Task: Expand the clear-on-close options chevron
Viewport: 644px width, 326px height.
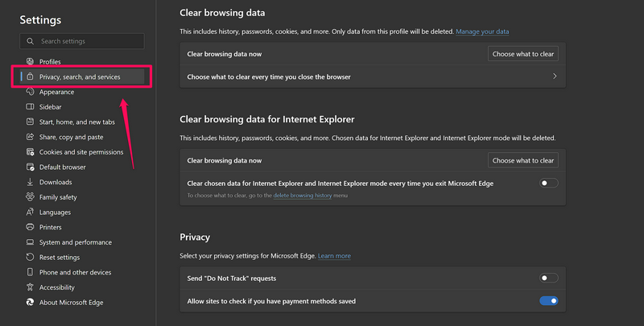Action: pyautogui.click(x=555, y=76)
